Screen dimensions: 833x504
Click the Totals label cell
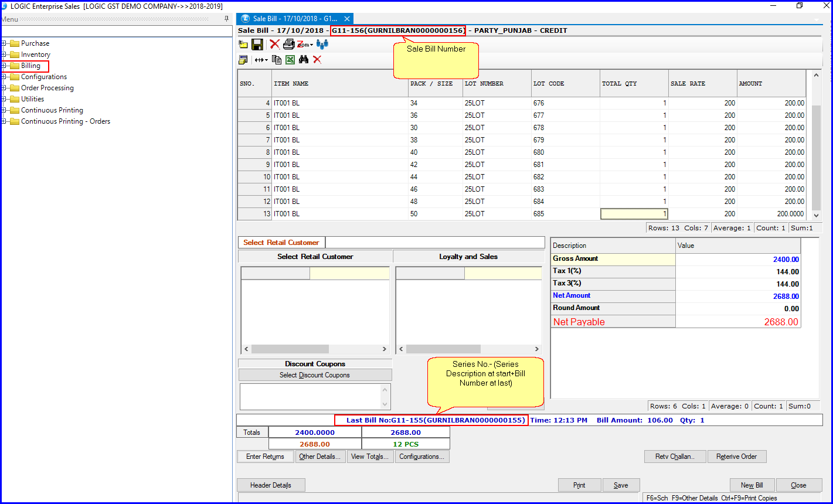click(x=252, y=433)
